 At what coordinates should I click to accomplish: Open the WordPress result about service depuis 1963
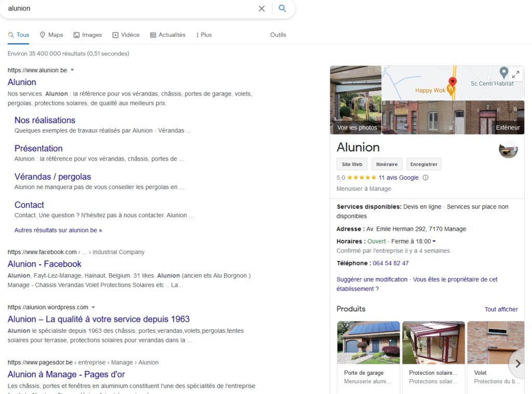pyautogui.click(x=98, y=319)
